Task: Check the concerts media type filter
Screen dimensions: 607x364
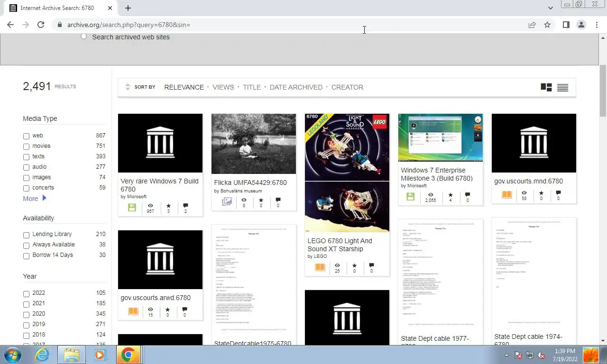Action: (27, 188)
